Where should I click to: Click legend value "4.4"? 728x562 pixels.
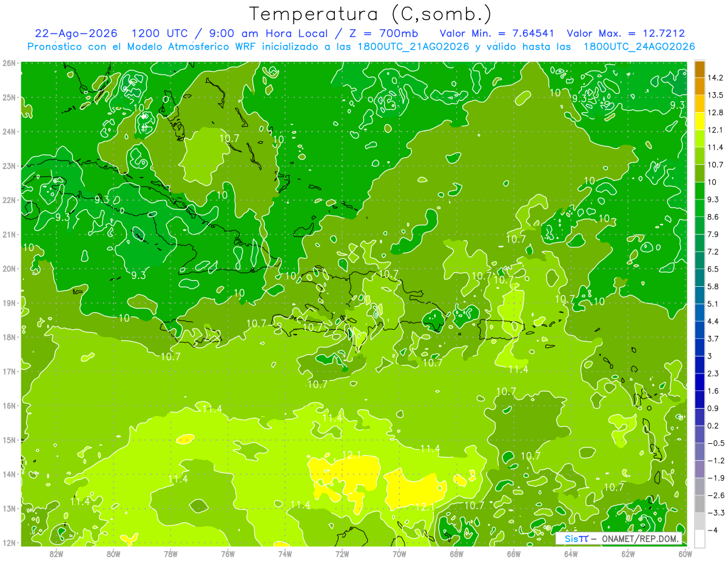tap(714, 321)
